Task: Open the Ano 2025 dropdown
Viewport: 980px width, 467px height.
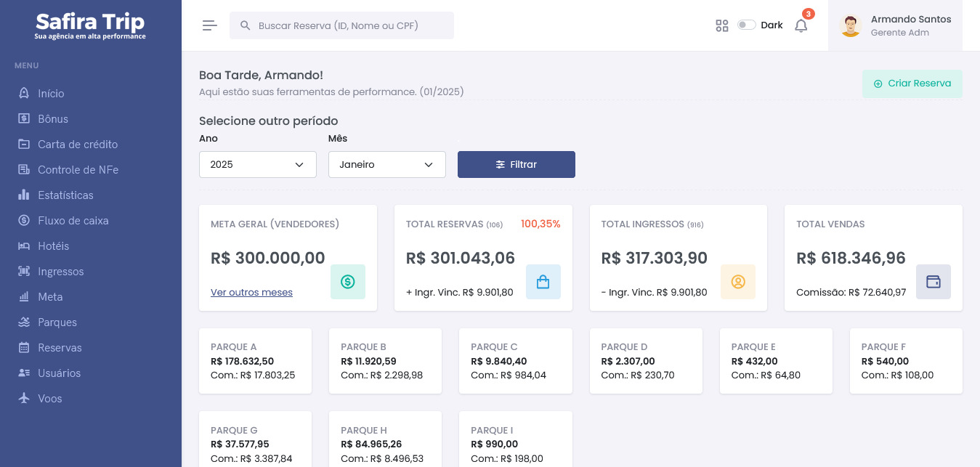Action: 258,164
